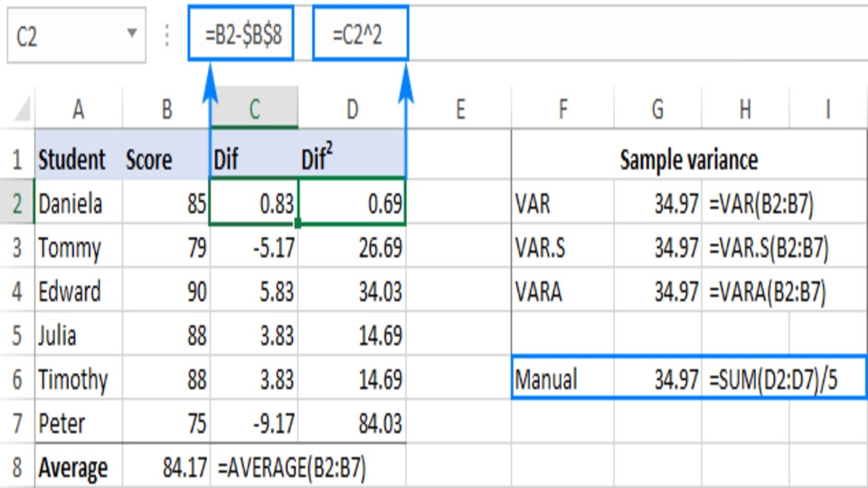Click score cell with value 75

pos(166,423)
